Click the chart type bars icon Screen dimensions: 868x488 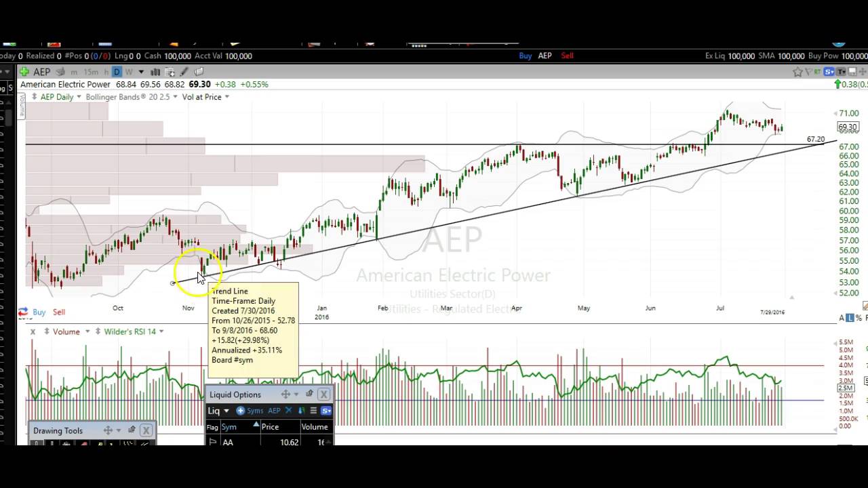[155, 72]
